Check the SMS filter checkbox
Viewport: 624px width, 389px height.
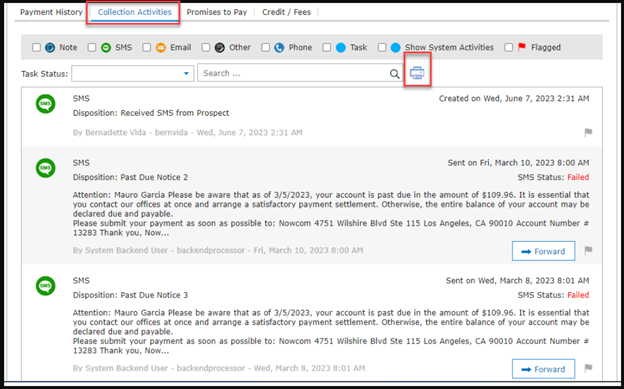[92, 48]
